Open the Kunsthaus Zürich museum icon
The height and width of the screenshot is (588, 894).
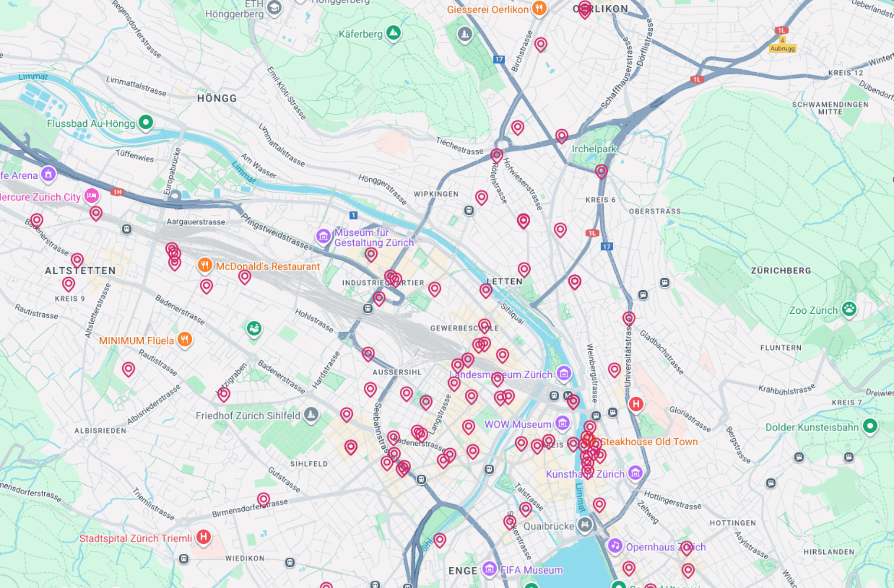[635, 473]
